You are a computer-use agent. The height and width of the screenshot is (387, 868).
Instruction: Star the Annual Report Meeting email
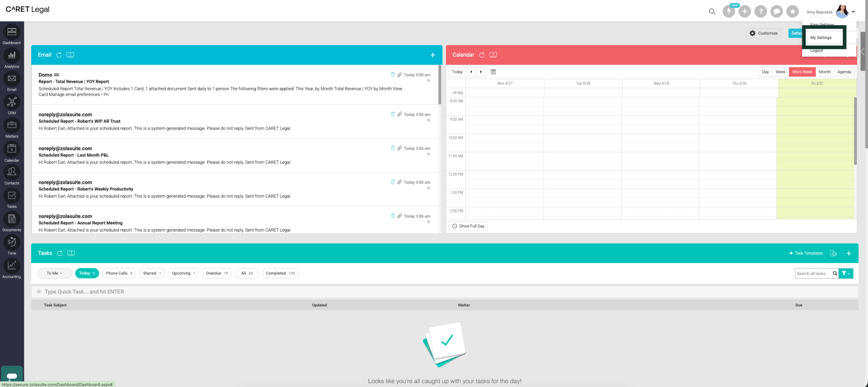(x=429, y=222)
